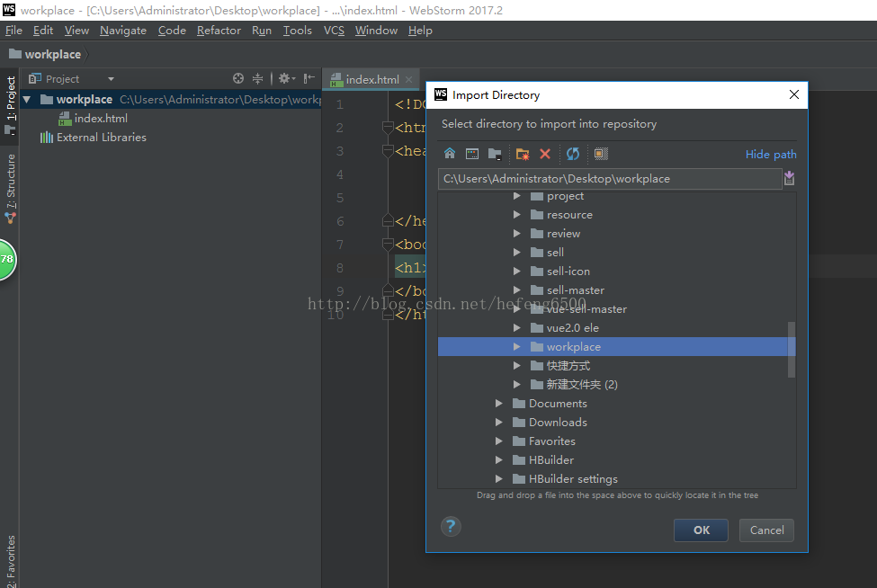
Task: Click the scroll from source target icon
Action: pyautogui.click(x=238, y=78)
